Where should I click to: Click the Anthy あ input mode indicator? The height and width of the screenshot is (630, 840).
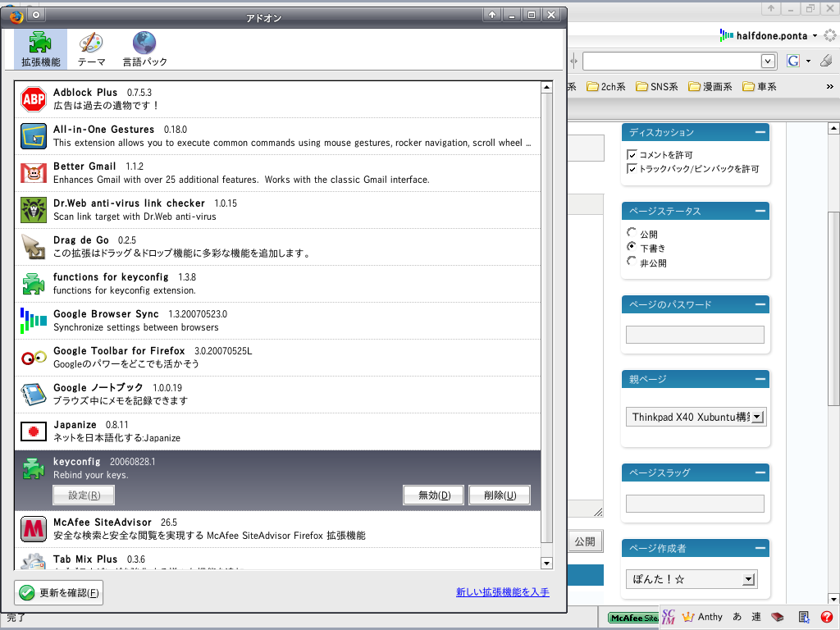(737, 617)
